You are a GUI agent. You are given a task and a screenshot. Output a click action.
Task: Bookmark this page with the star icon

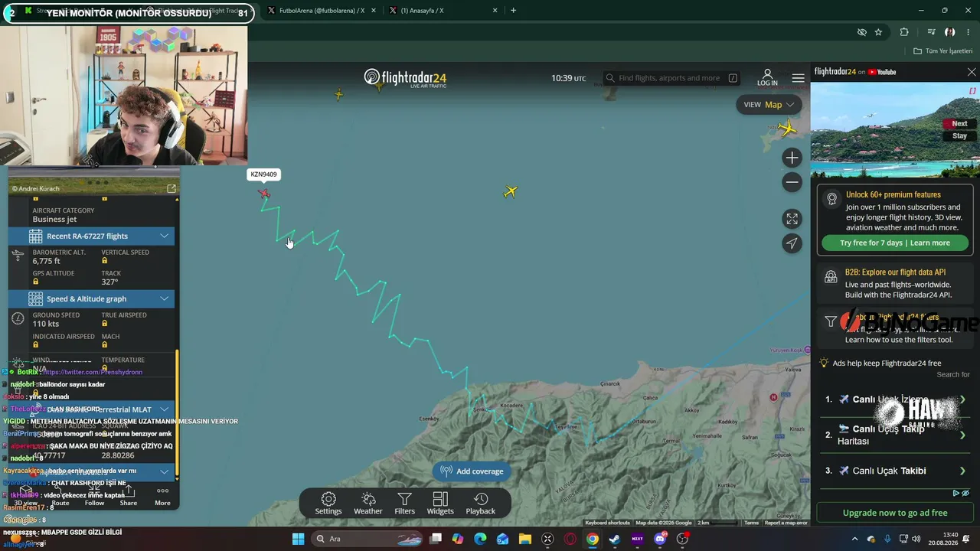878,32
